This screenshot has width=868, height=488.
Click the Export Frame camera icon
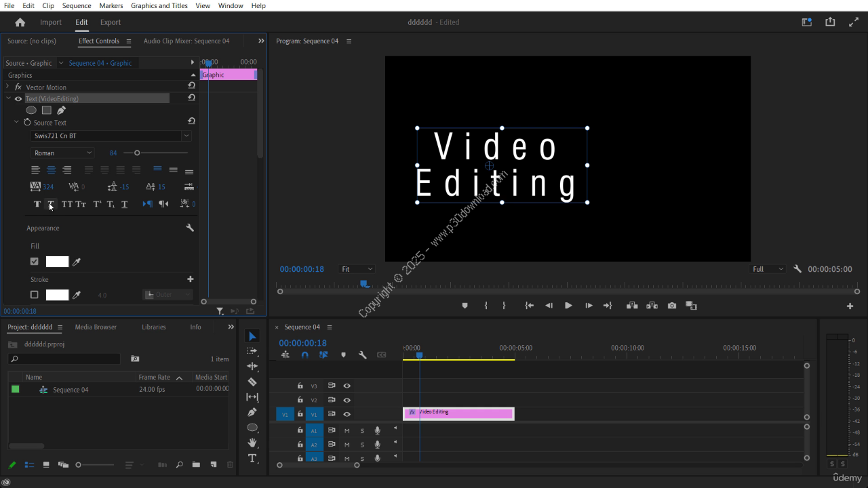pyautogui.click(x=671, y=306)
